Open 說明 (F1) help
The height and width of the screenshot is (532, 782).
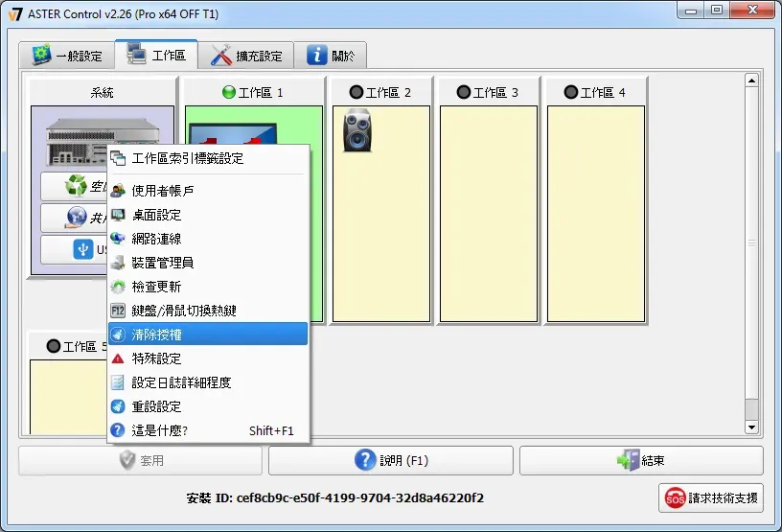pos(390,460)
